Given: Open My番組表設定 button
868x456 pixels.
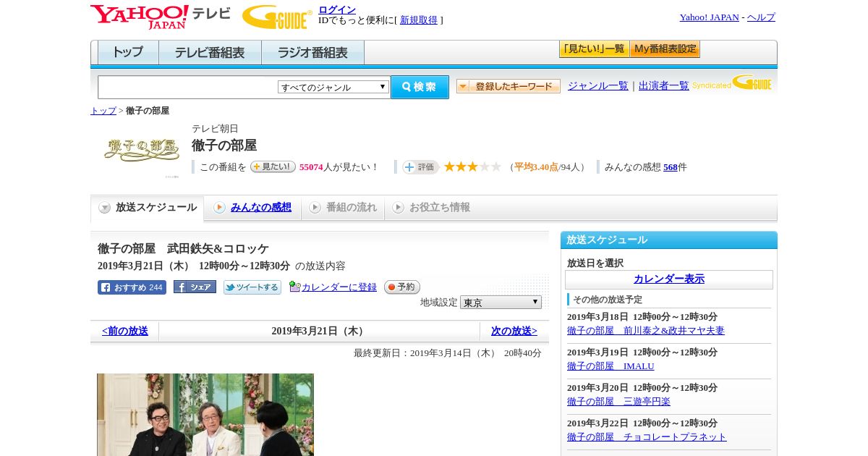Looking at the screenshot, I should [665, 49].
